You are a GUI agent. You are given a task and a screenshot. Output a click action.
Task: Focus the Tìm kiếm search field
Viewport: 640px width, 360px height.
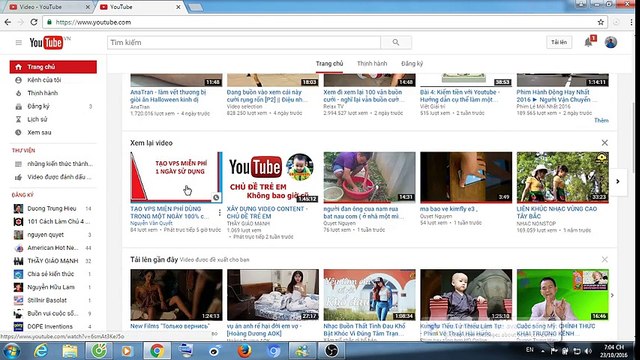coord(244,42)
